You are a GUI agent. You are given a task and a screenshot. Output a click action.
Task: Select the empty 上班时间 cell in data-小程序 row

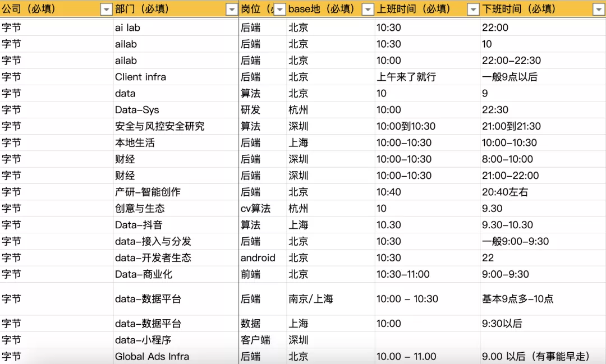click(426, 339)
